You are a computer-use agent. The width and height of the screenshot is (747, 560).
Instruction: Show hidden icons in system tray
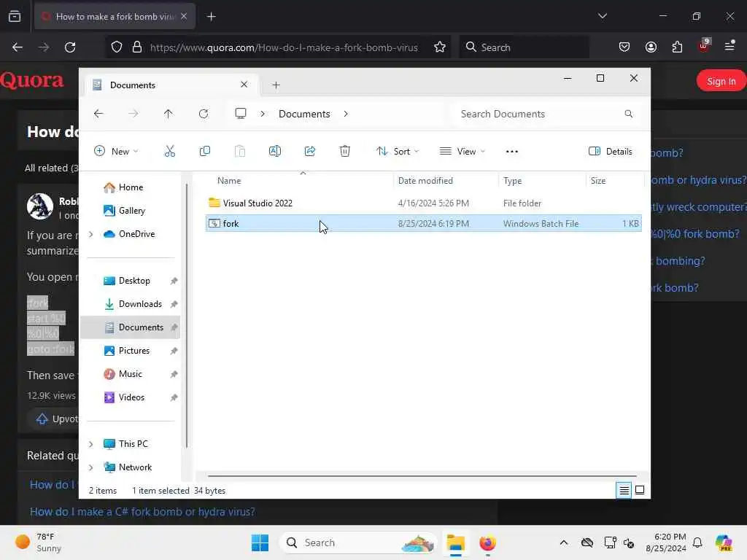[x=564, y=542]
